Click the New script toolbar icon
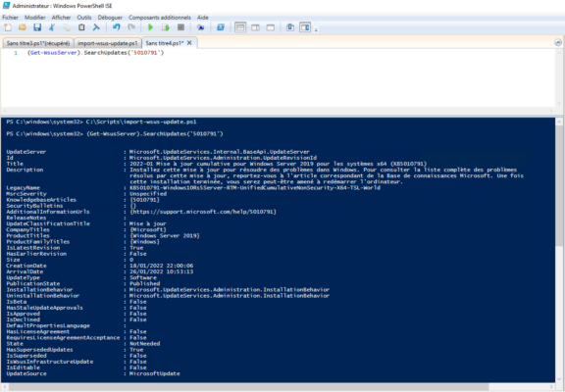 8,27
